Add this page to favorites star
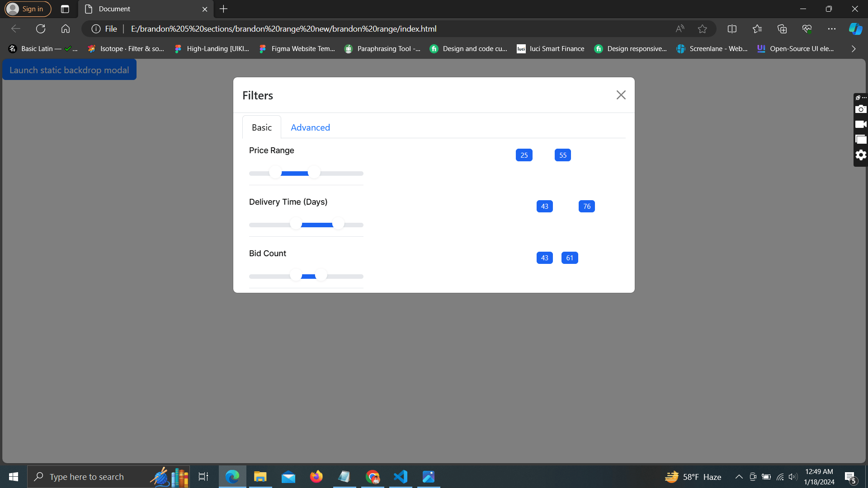The height and width of the screenshot is (488, 868). pos(702,29)
